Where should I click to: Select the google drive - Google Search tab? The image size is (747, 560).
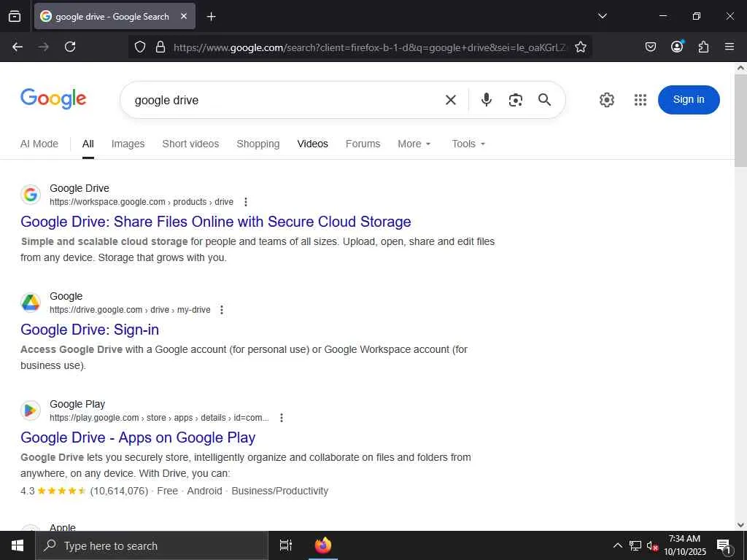[115, 17]
